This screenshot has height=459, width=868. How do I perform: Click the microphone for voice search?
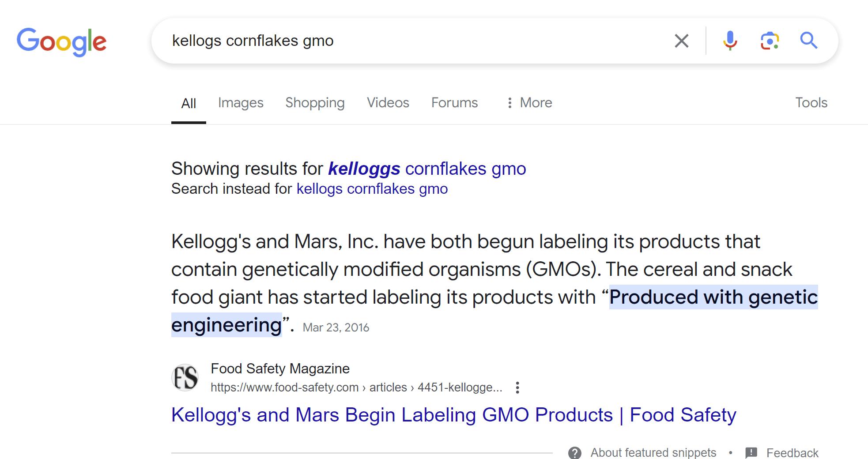tap(729, 41)
